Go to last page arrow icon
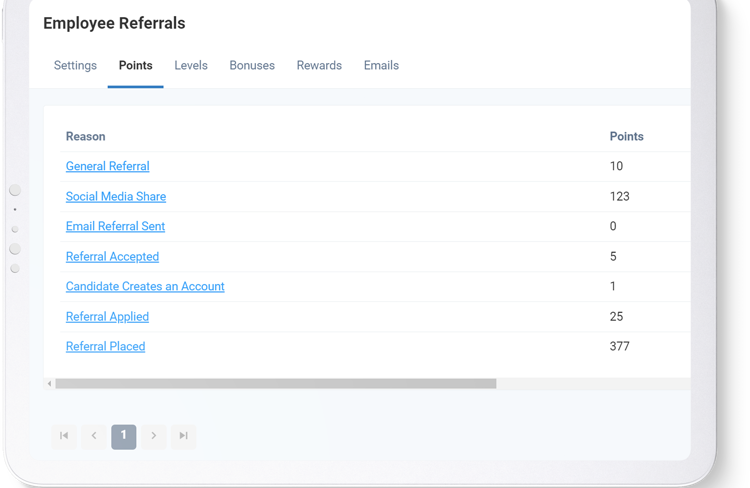This screenshot has width=750, height=488. click(x=183, y=436)
